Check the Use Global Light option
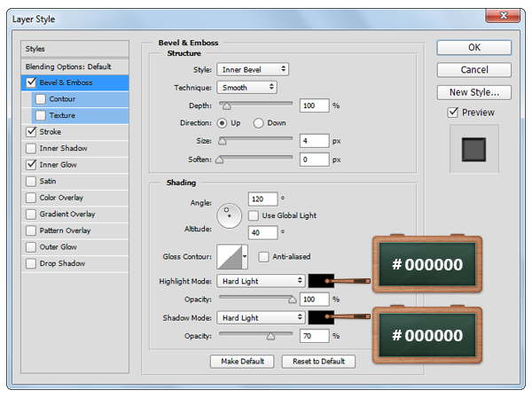532x398 pixels. click(x=254, y=215)
